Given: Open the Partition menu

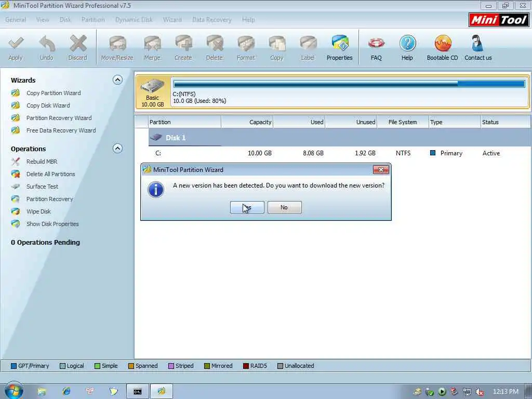Looking at the screenshot, I should (x=93, y=20).
